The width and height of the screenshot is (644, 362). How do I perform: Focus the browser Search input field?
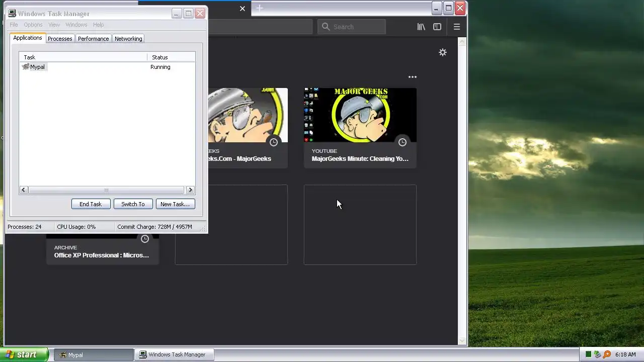tap(352, 27)
